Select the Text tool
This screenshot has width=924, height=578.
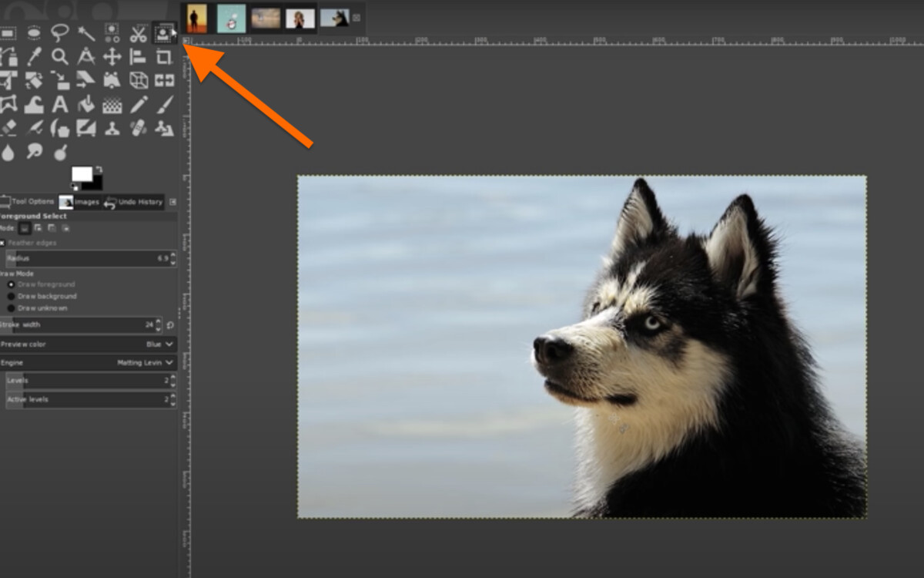coord(59,105)
